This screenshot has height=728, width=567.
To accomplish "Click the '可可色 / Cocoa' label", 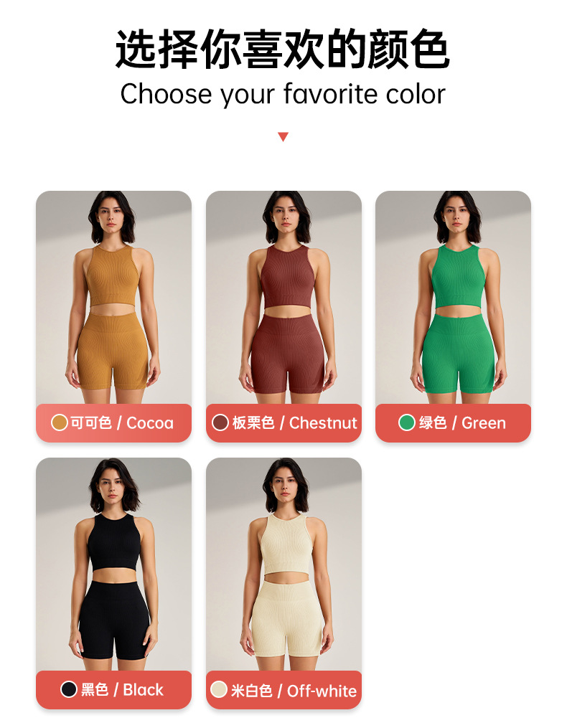I will (122, 423).
